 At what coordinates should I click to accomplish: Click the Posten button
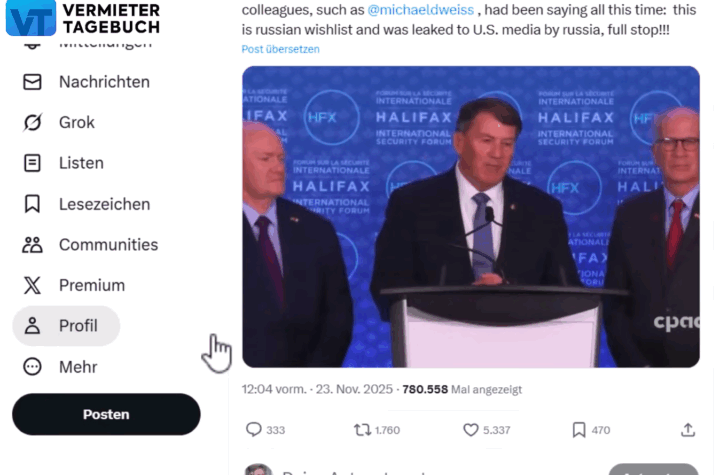pyautogui.click(x=106, y=414)
